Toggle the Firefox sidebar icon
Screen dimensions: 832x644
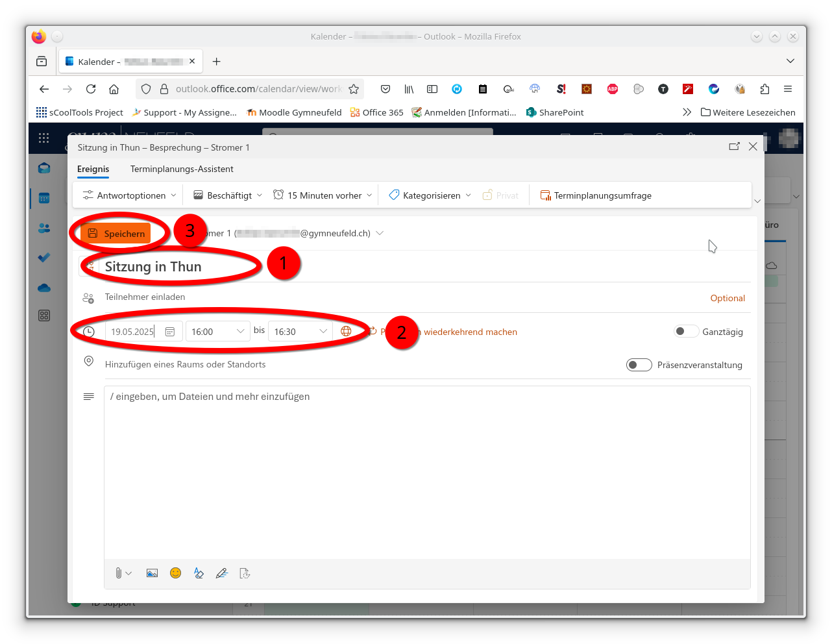click(x=432, y=89)
